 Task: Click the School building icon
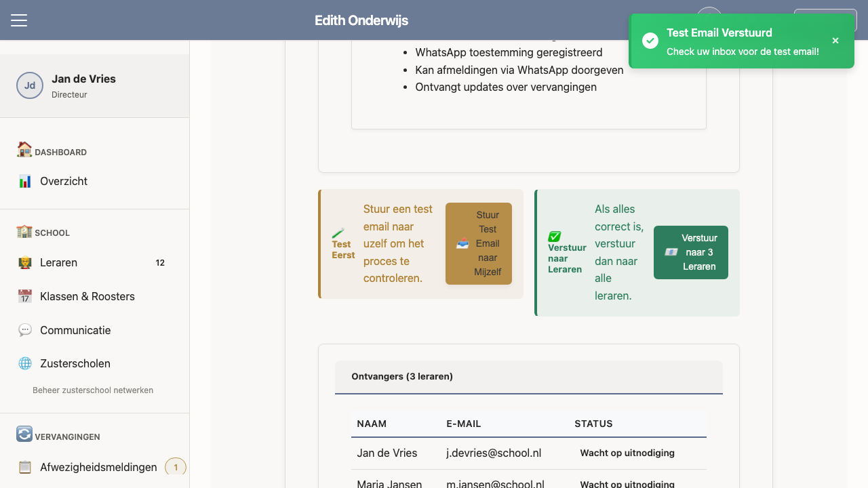tap(24, 231)
